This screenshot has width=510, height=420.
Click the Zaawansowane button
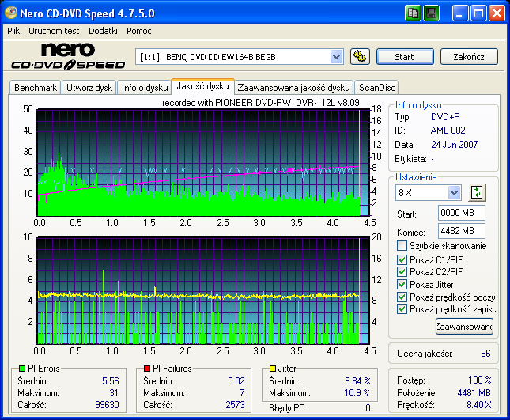[x=464, y=327]
